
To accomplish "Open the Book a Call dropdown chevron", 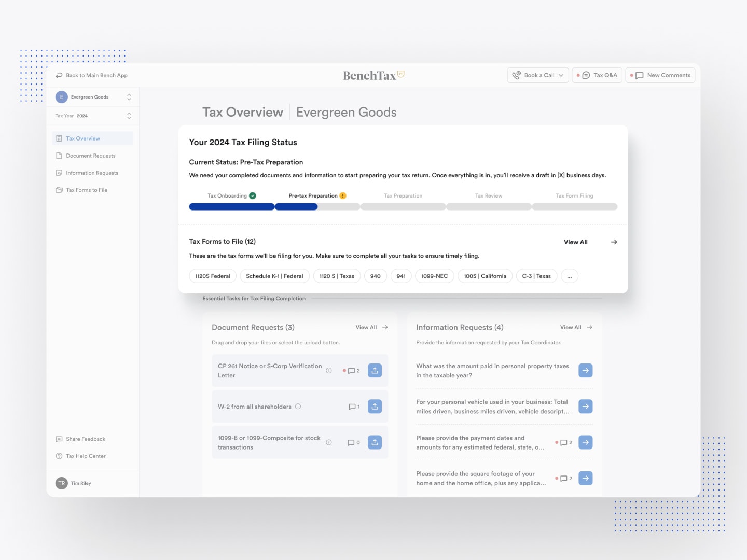I will tap(561, 75).
